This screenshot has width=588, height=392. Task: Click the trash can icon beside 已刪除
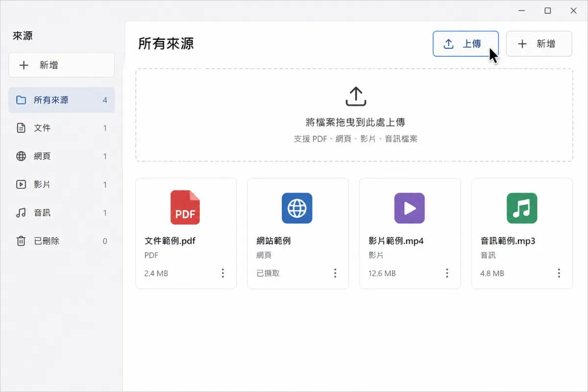click(21, 241)
